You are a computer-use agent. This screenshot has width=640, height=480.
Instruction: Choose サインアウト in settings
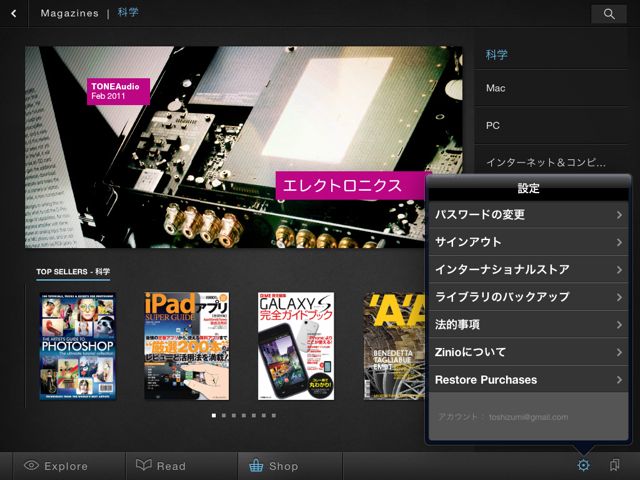pyautogui.click(x=528, y=242)
